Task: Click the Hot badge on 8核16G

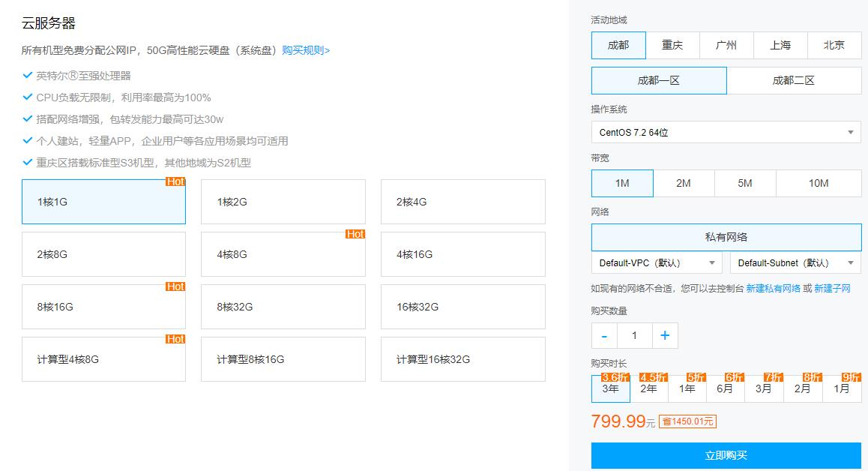Action: 175,287
